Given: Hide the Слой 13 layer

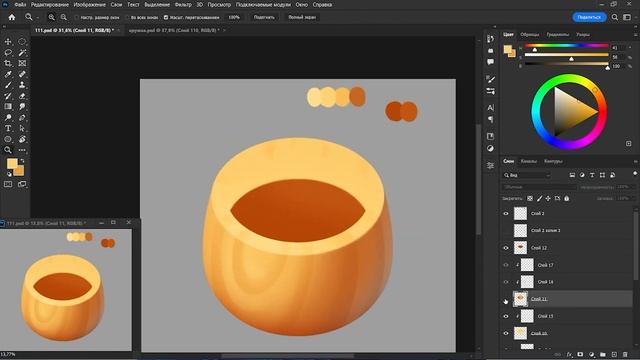Looking at the screenshot, I should click(x=506, y=316).
